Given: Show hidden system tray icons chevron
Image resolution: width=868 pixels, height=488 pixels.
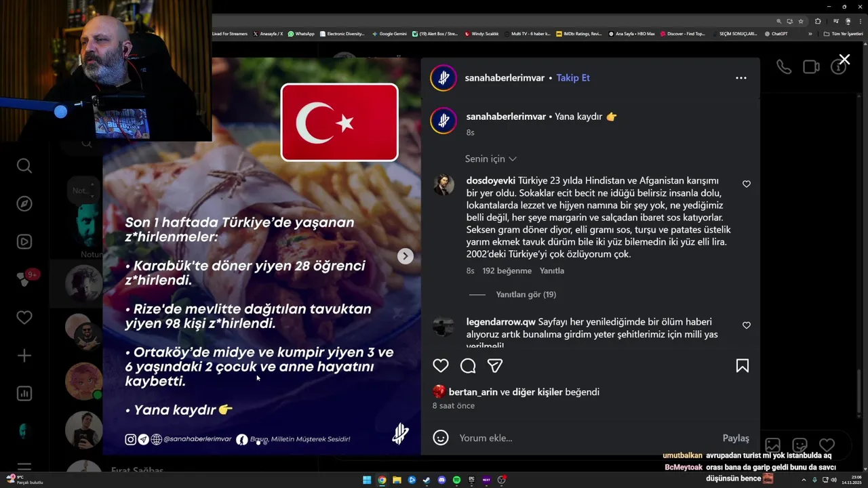Looking at the screenshot, I should (x=805, y=480).
